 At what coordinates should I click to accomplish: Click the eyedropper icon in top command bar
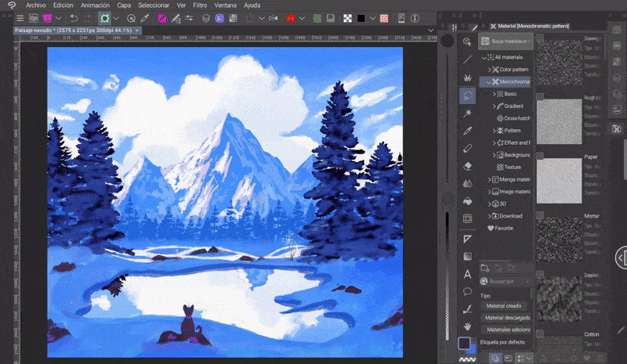(145, 18)
